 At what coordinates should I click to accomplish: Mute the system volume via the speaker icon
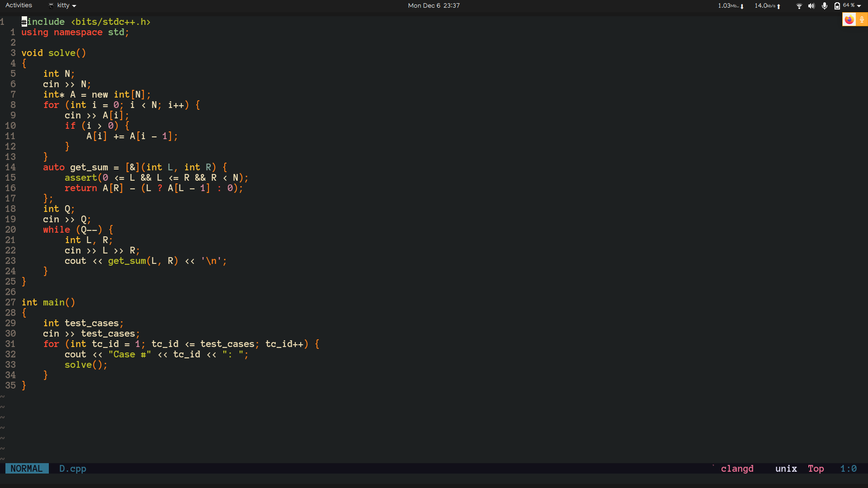(x=811, y=6)
